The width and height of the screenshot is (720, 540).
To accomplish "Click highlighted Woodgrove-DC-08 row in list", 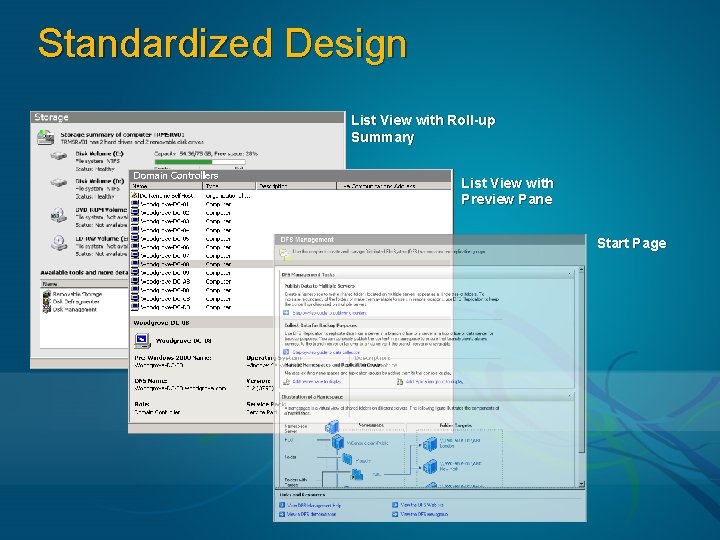I will (202, 264).
